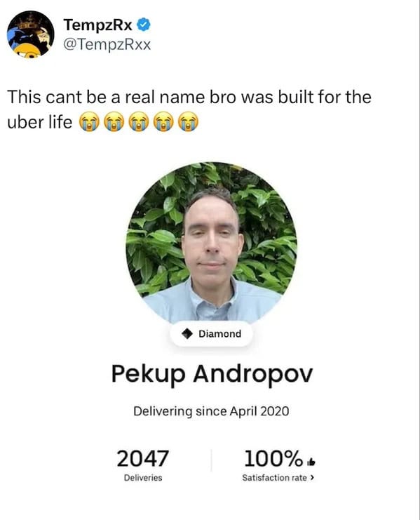Select the Delivering since April 2020 text
Screen dimensions: 420x520
tap(211, 411)
